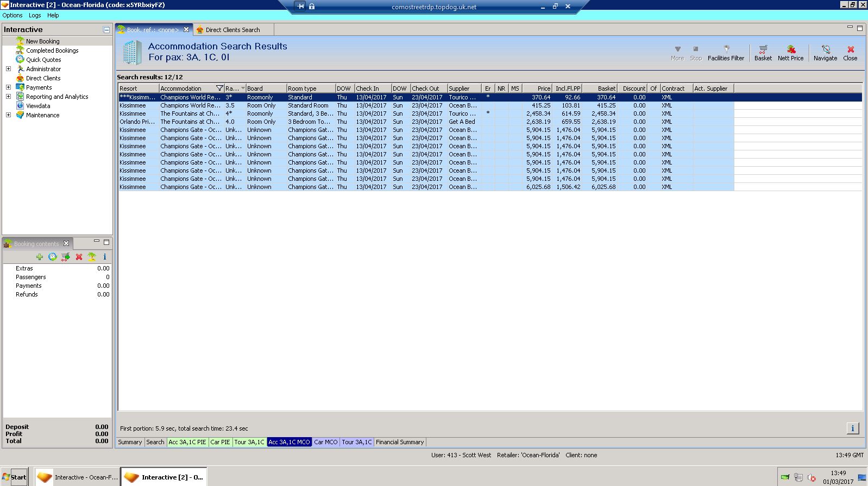This screenshot has height=486, width=868.
Task: Expand the Administrator tree node
Action: (8, 69)
